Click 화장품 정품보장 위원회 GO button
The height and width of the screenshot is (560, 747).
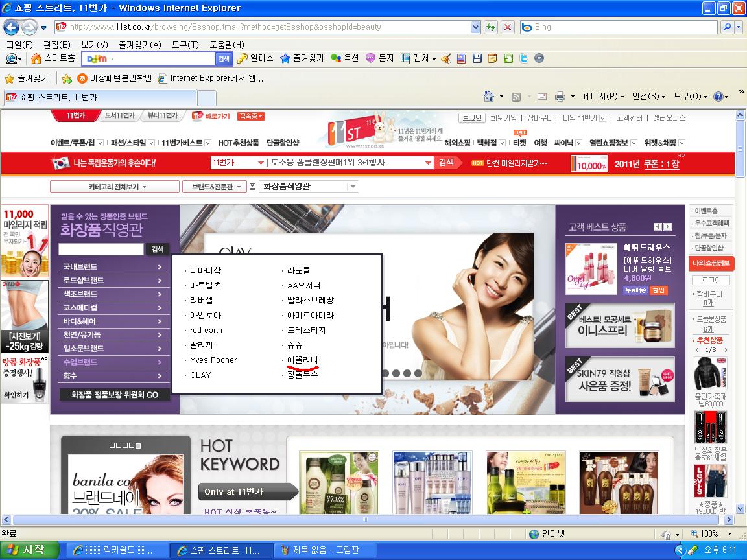114,395
